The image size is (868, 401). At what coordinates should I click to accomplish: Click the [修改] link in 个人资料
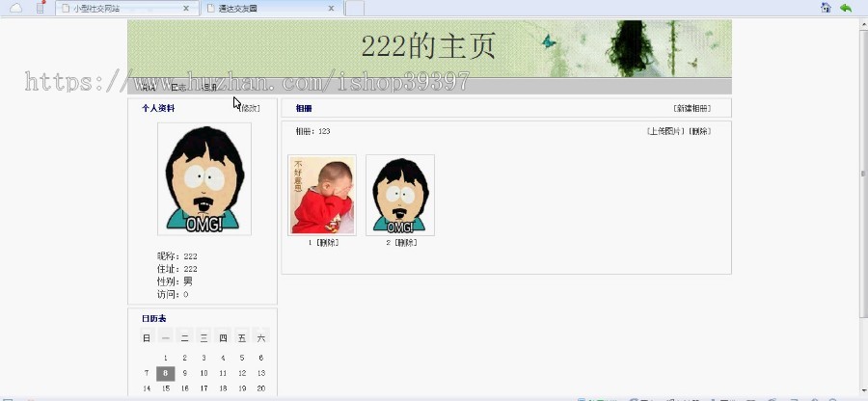point(249,108)
